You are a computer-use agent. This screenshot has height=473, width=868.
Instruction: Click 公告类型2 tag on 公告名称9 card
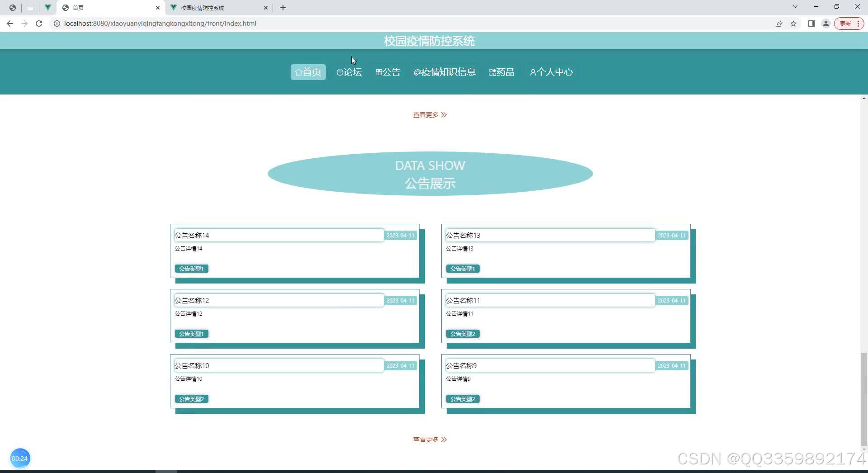(x=463, y=399)
